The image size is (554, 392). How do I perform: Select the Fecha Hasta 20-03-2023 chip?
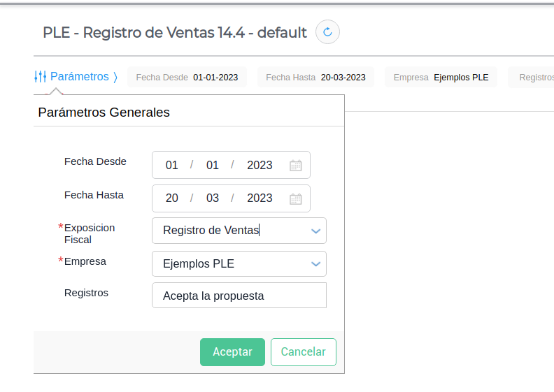pyautogui.click(x=315, y=78)
